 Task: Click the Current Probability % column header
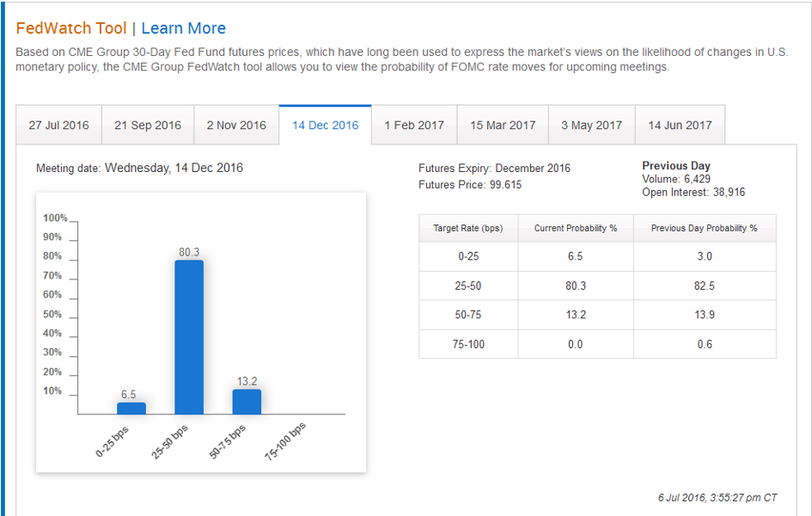point(576,228)
